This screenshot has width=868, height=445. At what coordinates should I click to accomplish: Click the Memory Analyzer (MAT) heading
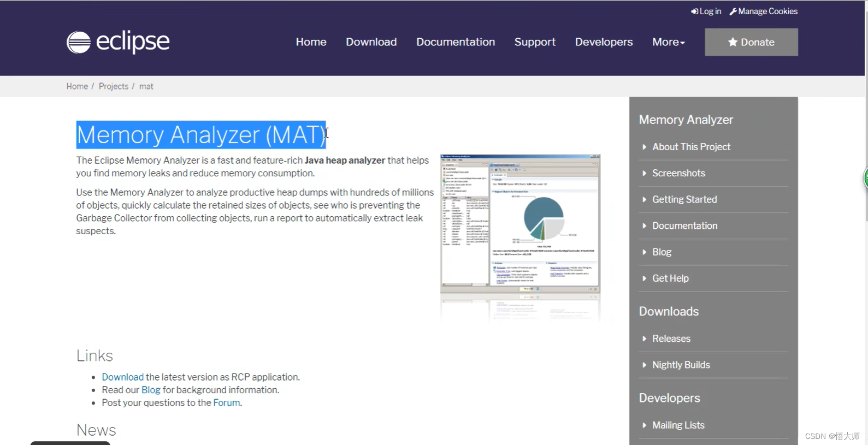coord(201,135)
